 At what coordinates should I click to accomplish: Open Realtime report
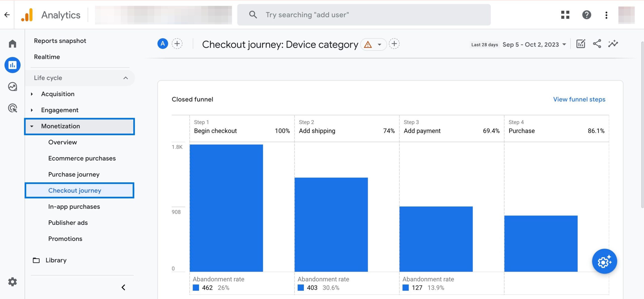click(47, 57)
